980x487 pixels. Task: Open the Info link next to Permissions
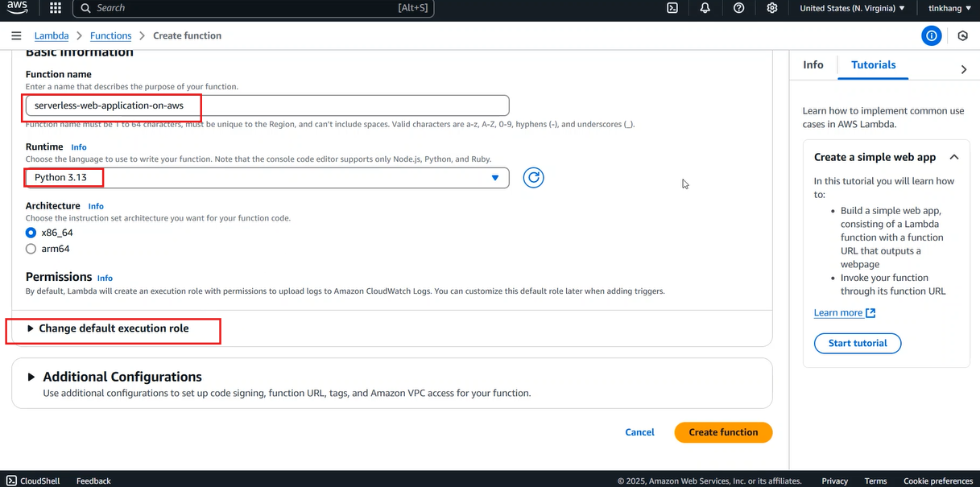(x=105, y=278)
